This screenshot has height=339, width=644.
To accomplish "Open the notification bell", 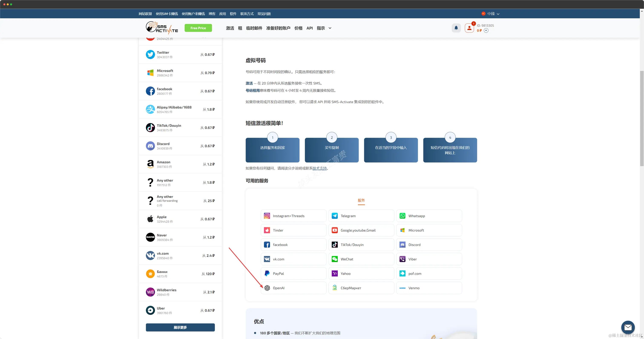I will pos(456,28).
